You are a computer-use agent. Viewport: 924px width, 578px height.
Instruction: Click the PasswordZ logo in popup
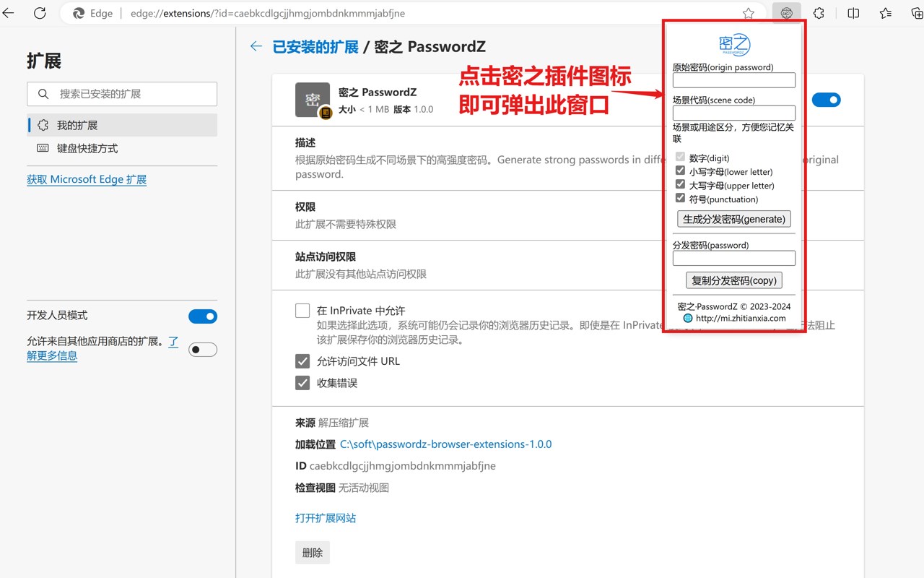click(735, 45)
